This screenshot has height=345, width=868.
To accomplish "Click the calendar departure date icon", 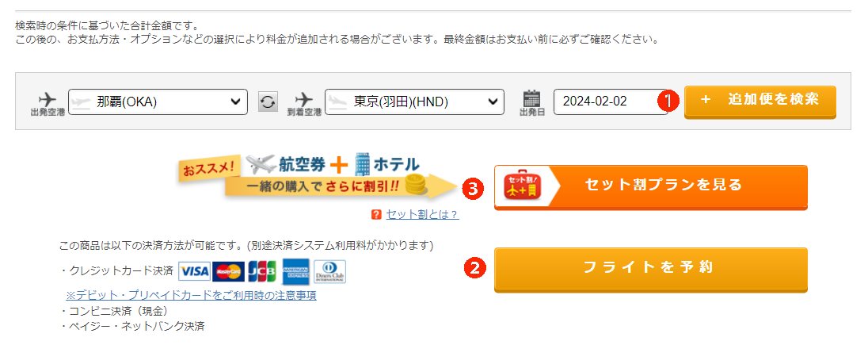I will 531,98.
